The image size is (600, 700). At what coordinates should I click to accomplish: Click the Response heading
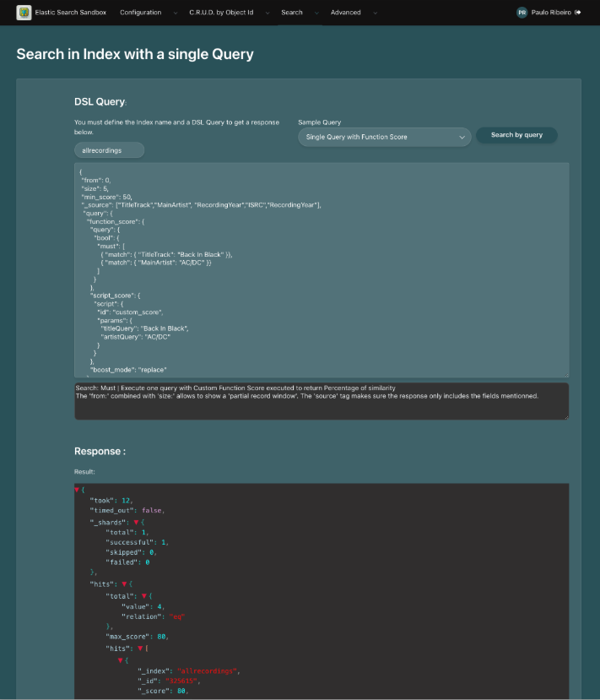pyautogui.click(x=100, y=452)
